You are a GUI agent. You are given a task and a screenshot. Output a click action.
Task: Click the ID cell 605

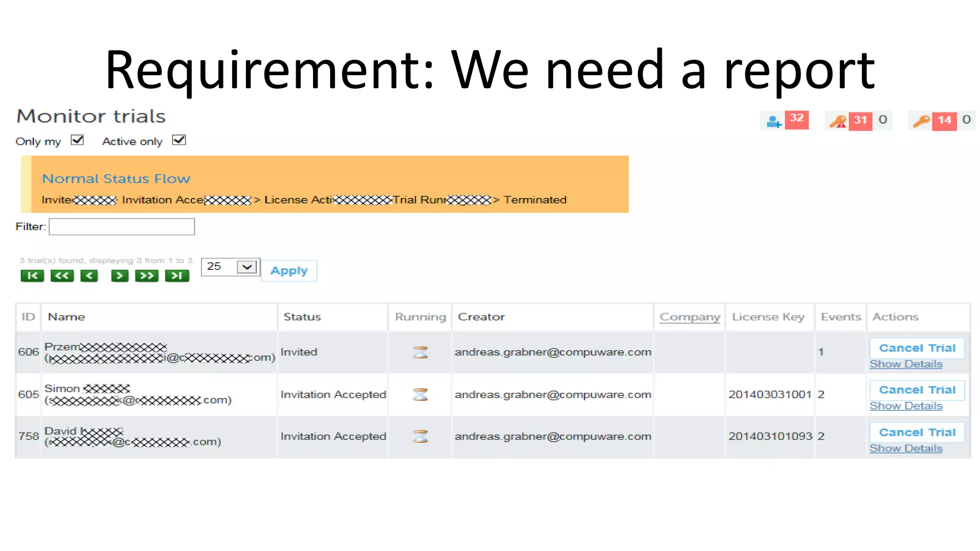[28, 395]
